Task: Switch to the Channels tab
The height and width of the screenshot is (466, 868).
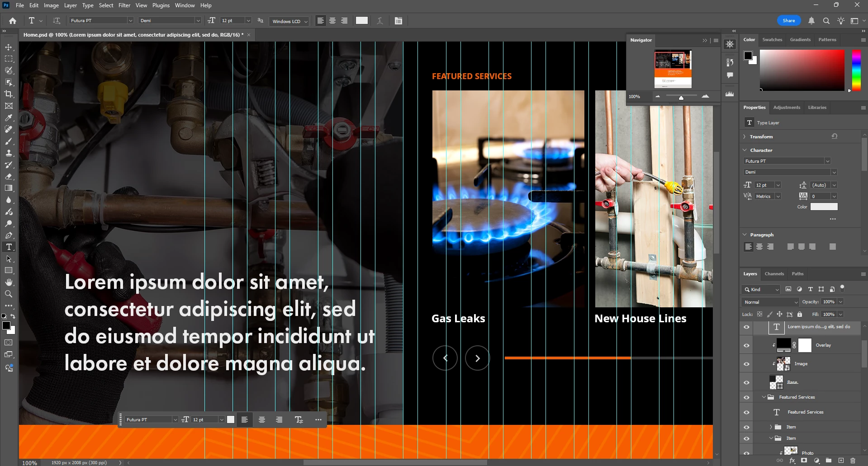Action: 774,273
